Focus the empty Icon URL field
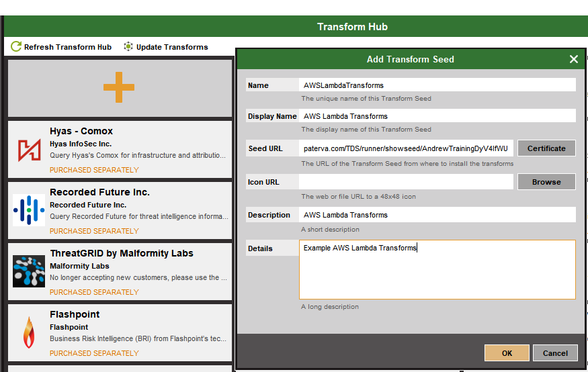This screenshot has height=372, width=588. 406,182
